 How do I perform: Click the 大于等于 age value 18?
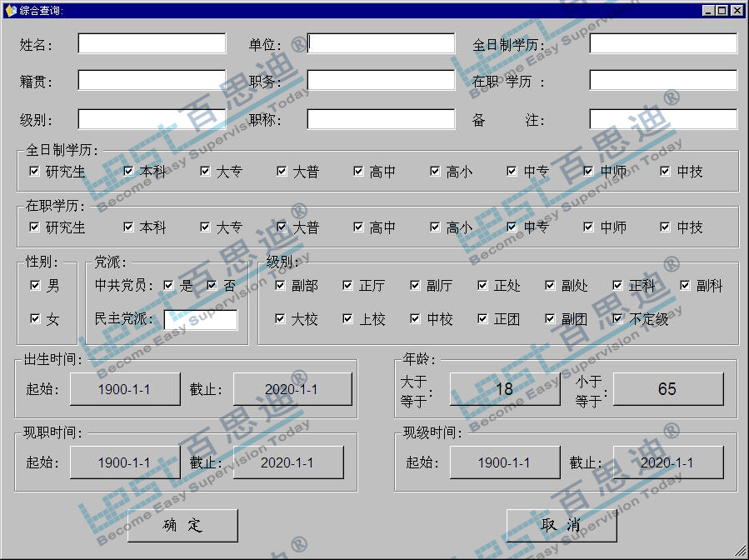click(505, 389)
